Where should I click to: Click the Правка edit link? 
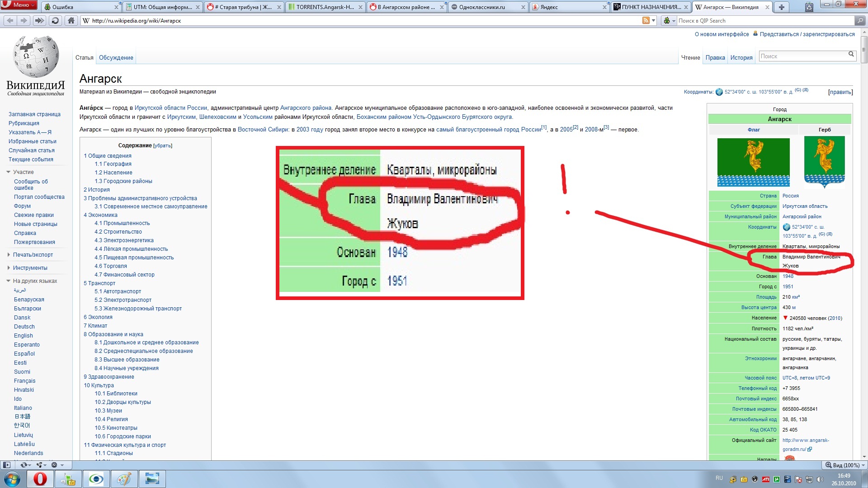tap(715, 58)
